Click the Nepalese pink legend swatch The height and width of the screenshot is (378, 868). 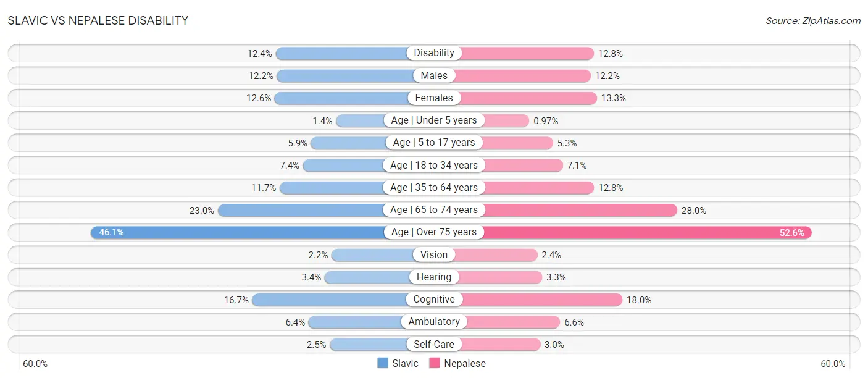pos(435,364)
